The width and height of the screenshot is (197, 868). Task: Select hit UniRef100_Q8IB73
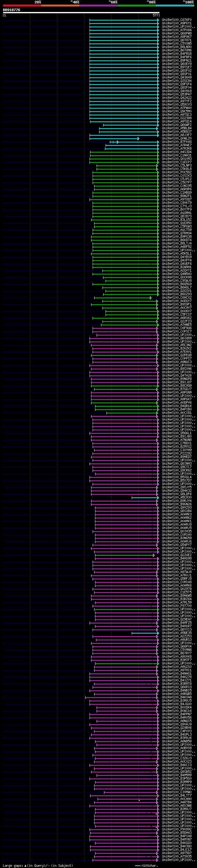pos(176,216)
